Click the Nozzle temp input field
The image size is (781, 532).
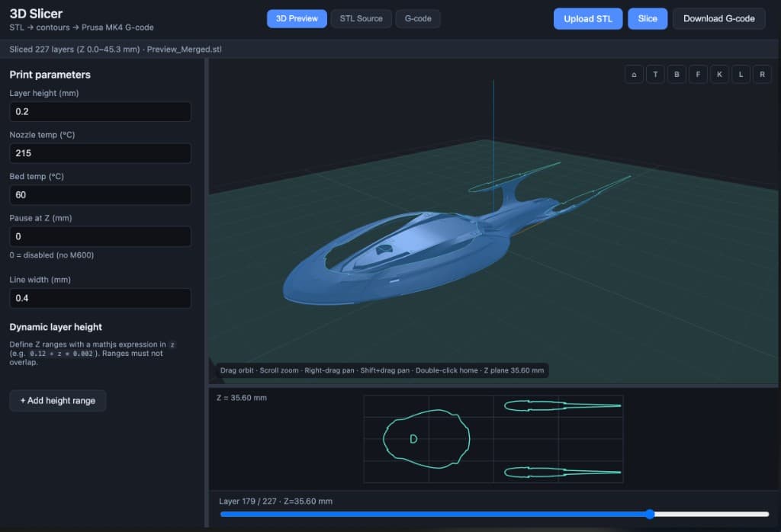coord(100,153)
